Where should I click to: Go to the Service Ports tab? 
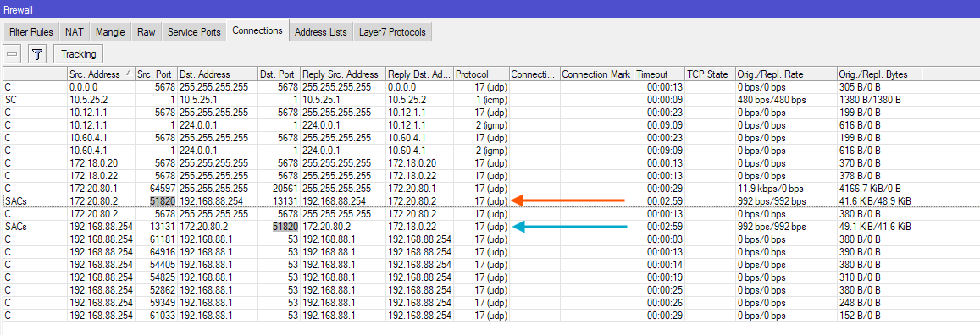point(194,32)
